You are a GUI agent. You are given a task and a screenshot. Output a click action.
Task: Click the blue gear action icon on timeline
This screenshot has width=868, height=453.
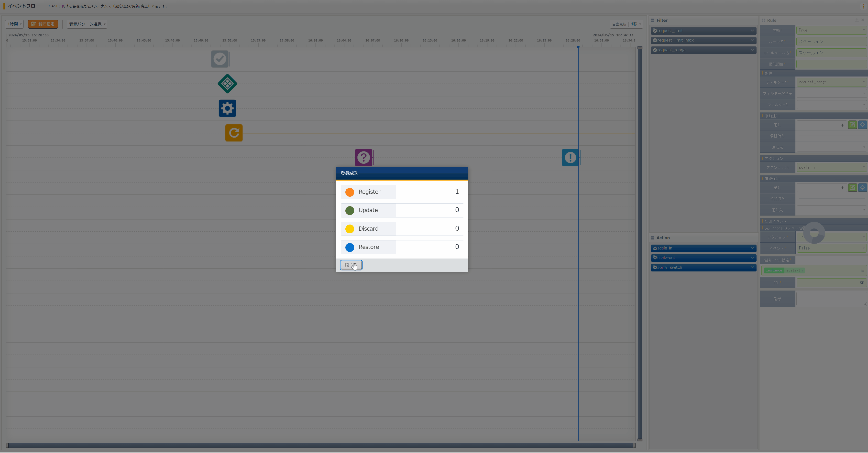pos(227,108)
